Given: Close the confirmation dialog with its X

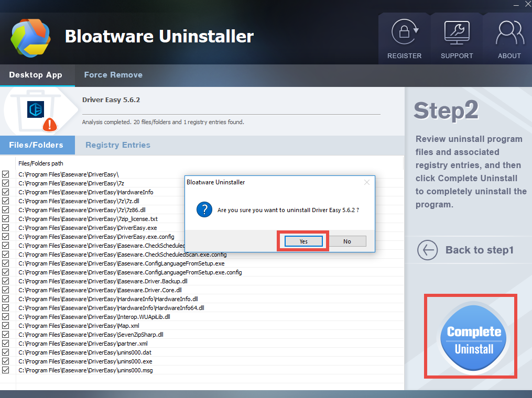Looking at the screenshot, I should pos(367,182).
